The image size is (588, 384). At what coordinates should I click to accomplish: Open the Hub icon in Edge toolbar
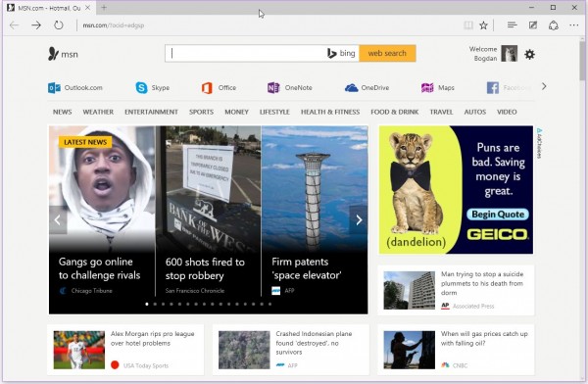click(512, 25)
